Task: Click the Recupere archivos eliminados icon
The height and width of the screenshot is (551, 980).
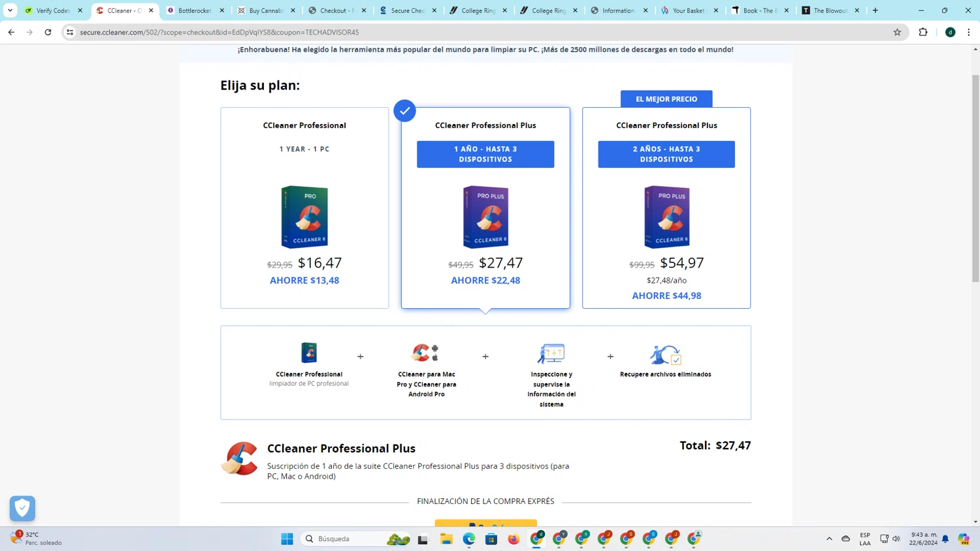Action: [x=666, y=354]
